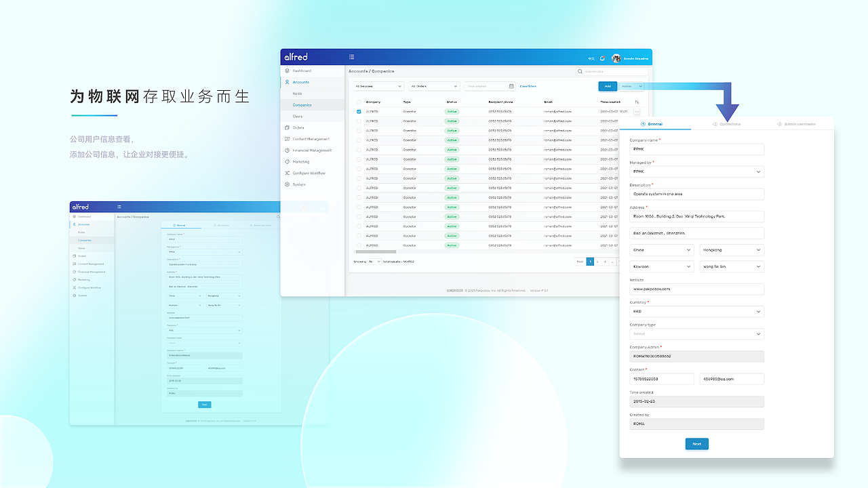Check the third ALFRED row checkbox

tap(359, 130)
